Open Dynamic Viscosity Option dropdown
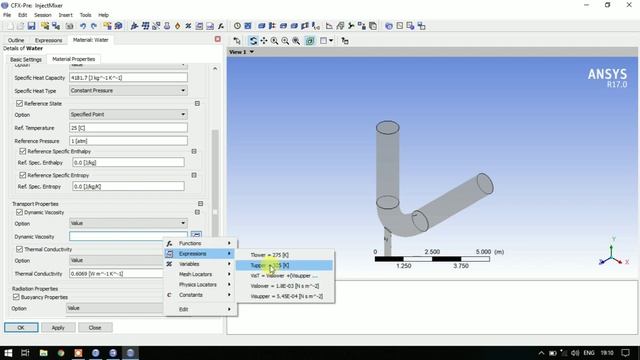The image size is (640, 360). tap(128, 223)
